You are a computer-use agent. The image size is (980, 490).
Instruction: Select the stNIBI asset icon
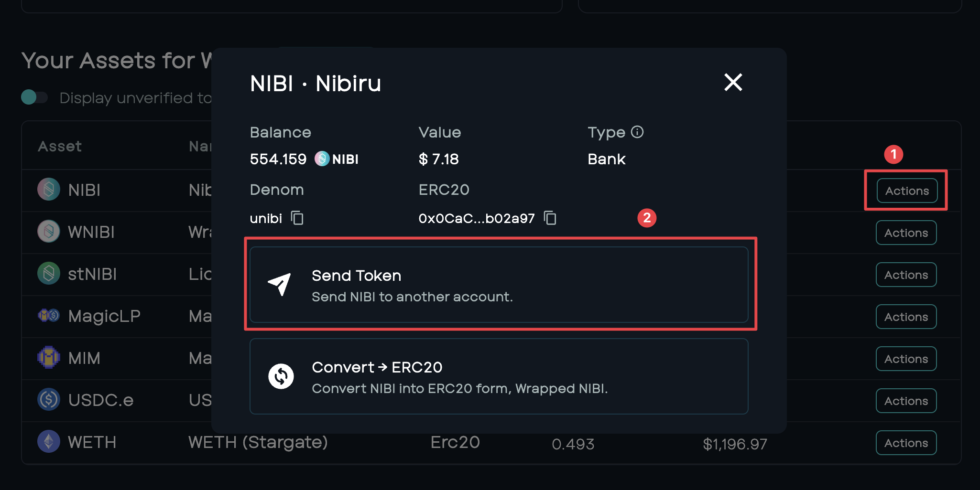coord(49,274)
